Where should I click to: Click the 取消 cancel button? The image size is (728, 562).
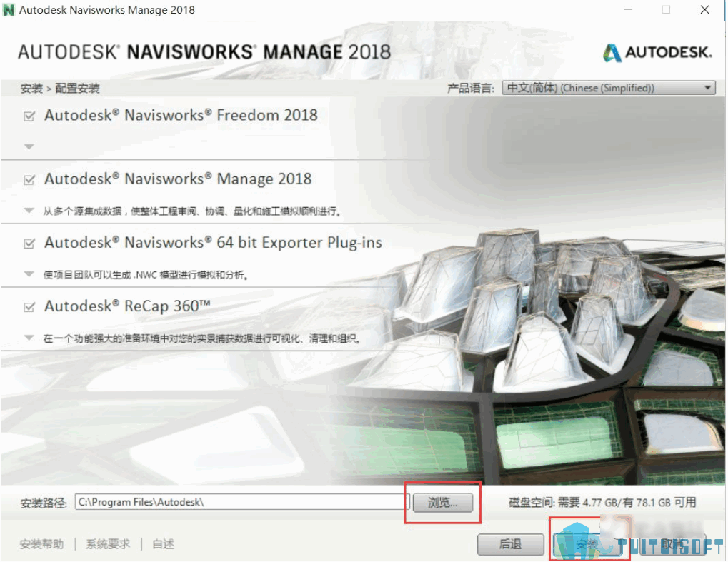tap(672, 544)
